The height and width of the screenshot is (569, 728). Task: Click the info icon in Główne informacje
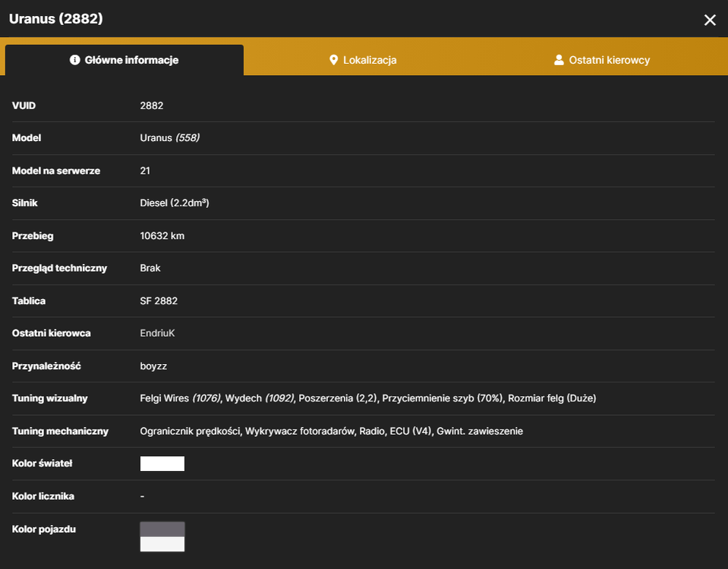74,60
